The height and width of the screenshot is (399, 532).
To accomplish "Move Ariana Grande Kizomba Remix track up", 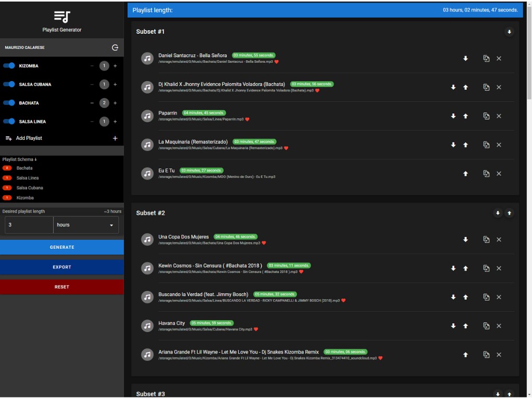I will (x=465, y=355).
